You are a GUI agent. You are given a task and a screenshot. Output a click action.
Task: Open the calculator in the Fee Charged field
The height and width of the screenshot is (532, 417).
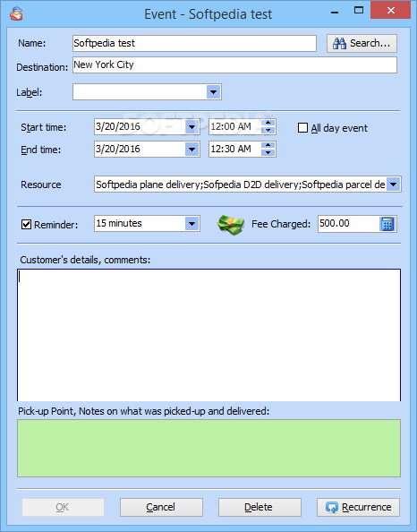[x=387, y=224]
